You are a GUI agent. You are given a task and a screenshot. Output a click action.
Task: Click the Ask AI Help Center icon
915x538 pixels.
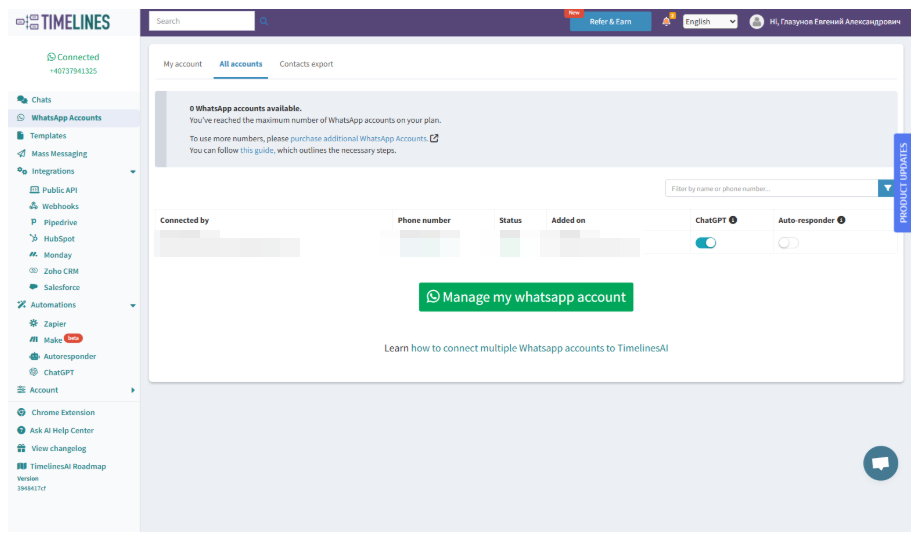(22, 431)
